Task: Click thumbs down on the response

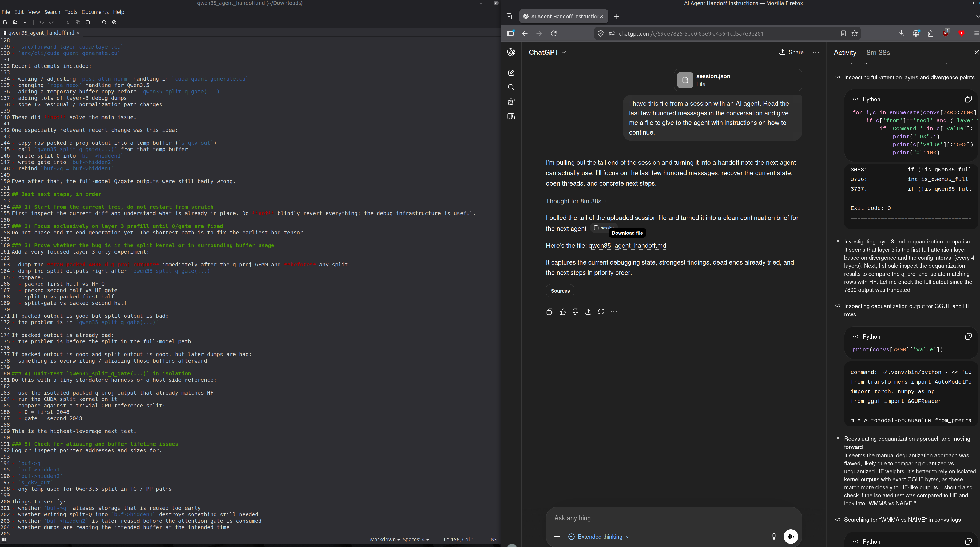Action: coord(575,312)
